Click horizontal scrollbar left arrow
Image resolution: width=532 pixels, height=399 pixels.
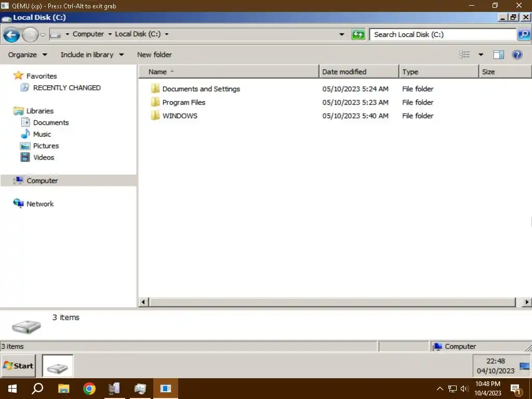click(x=143, y=302)
